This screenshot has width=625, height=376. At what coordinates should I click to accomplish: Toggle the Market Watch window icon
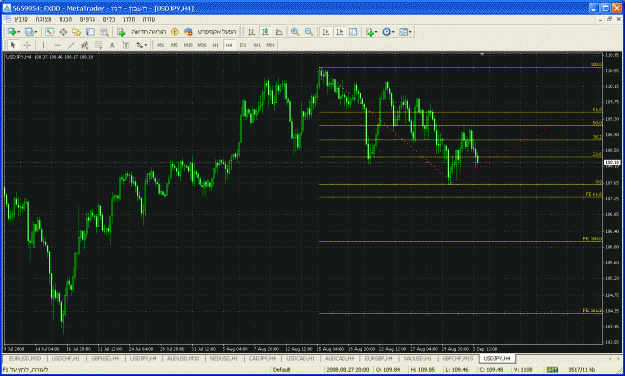[49, 32]
